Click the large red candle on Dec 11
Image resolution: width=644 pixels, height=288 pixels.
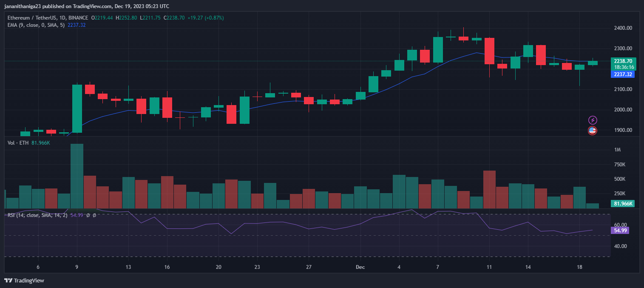[x=489, y=51]
